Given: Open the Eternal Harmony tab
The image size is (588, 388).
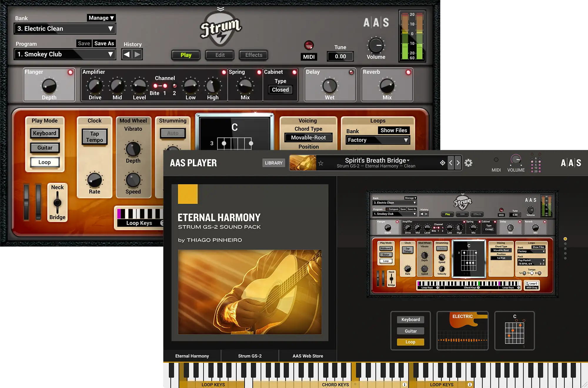Looking at the screenshot, I should point(192,356).
